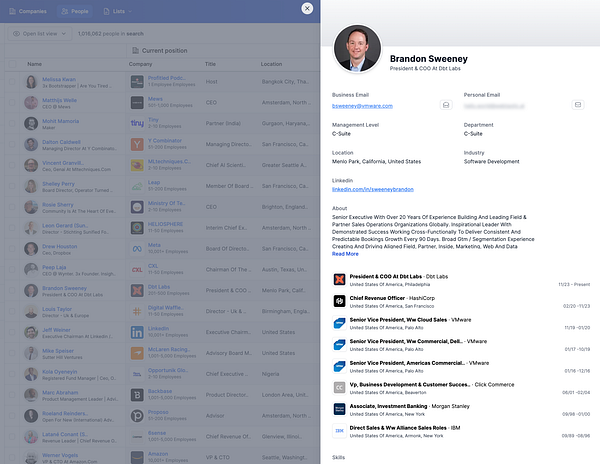Screen dimensions: 600x464
Task: Open the bsweeney@vmware.com email link
Action: (362, 106)
